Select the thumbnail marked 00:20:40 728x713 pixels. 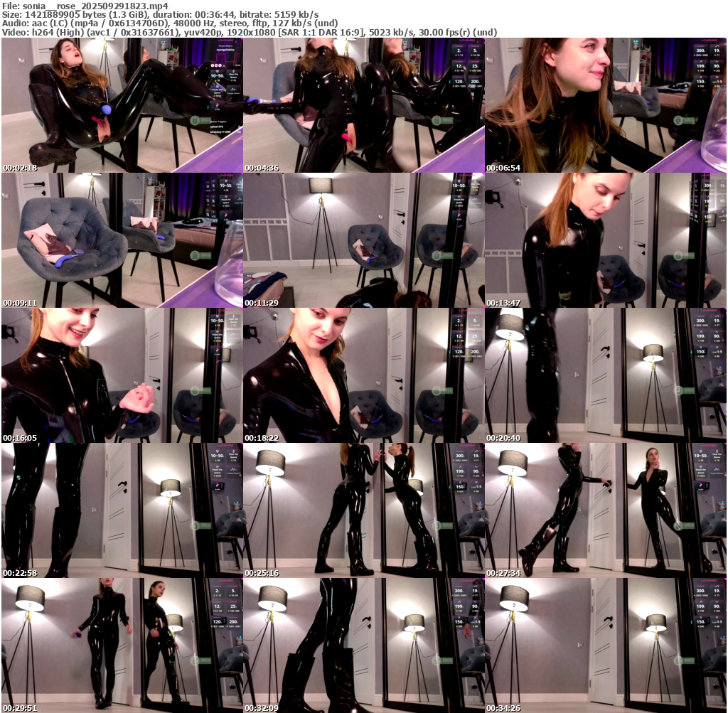pyautogui.click(x=605, y=375)
